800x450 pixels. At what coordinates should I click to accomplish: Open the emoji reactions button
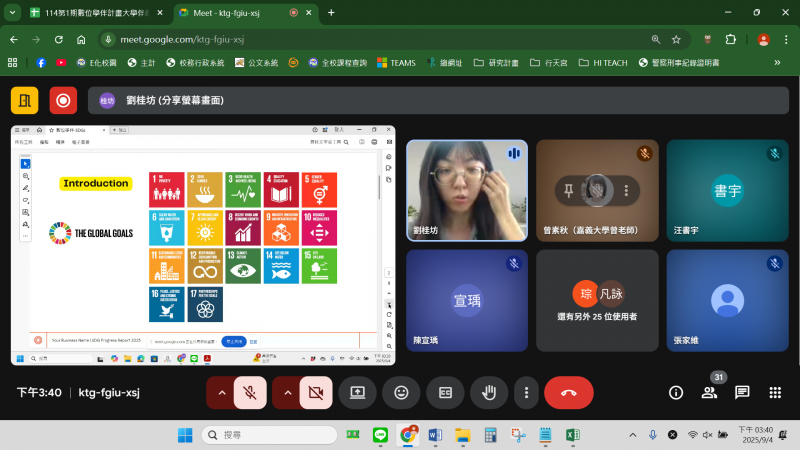click(401, 393)
